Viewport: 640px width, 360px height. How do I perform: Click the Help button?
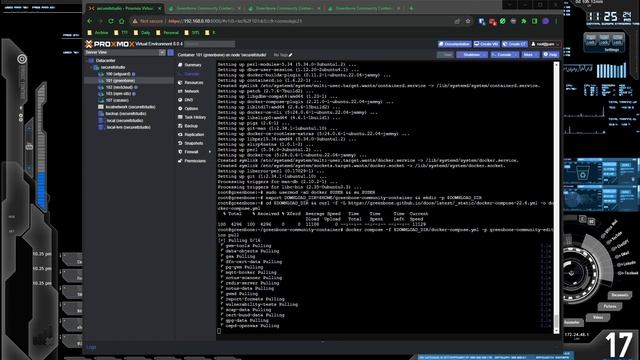(x=551, y=55)
